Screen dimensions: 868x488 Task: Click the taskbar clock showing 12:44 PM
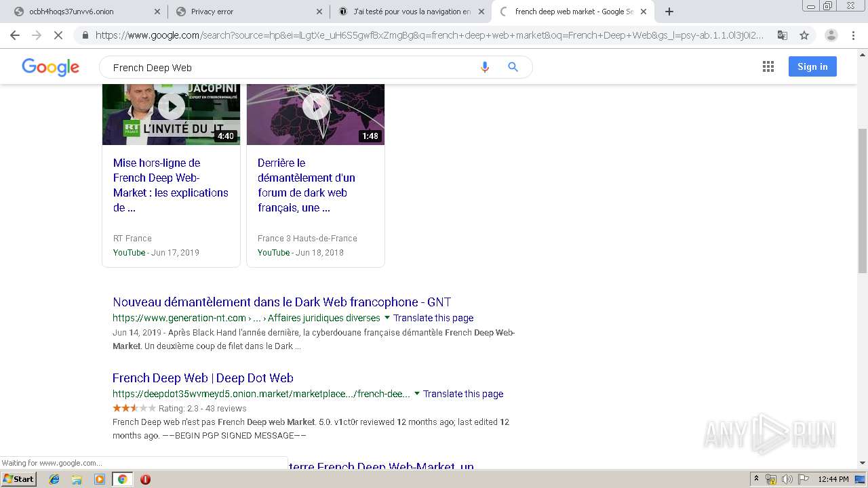(x=833, y=479)
